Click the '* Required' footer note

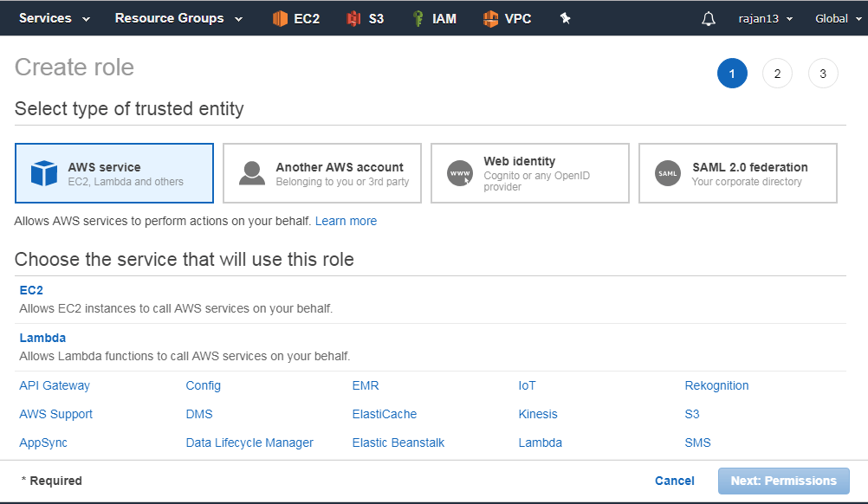[x=51, y=481]
